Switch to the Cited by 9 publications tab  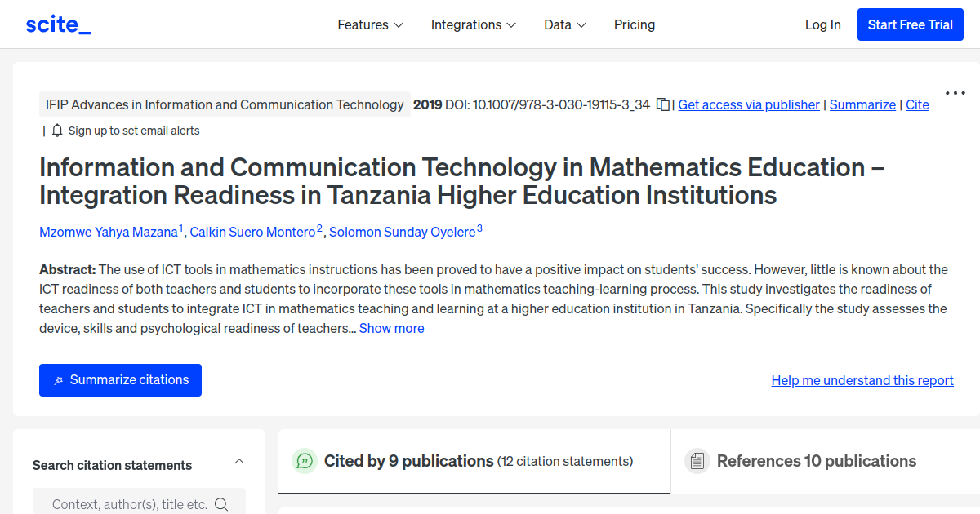tap(474, 462)
